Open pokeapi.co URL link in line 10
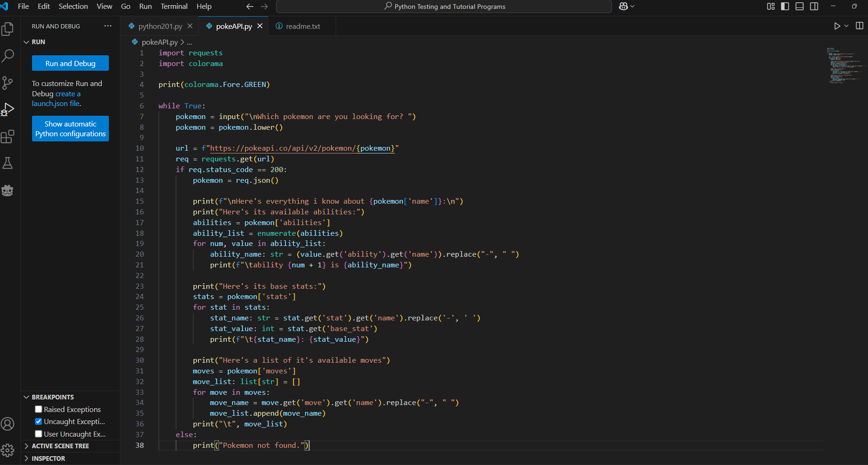868x465 pixels. click(x=302, y=148)
